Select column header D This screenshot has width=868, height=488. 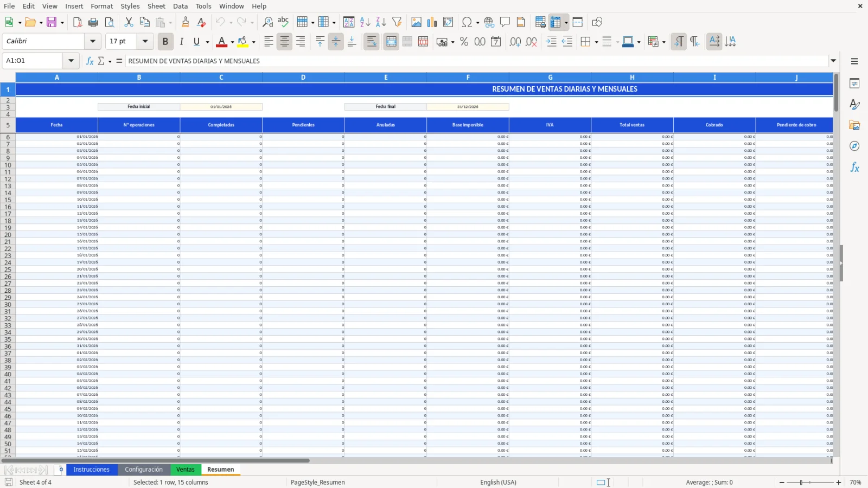coord(303,78)
